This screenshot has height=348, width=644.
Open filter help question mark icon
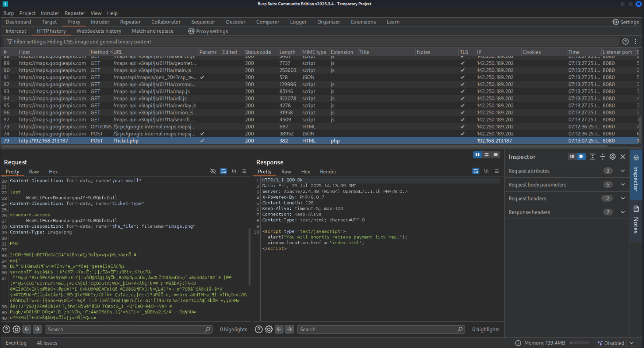click(625, 42)
